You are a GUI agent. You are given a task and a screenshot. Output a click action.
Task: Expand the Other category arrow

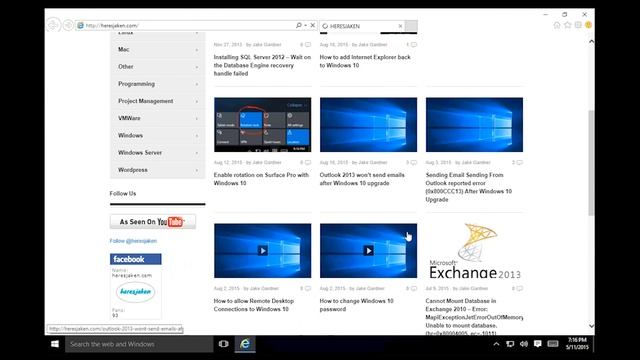click(197, 67)
